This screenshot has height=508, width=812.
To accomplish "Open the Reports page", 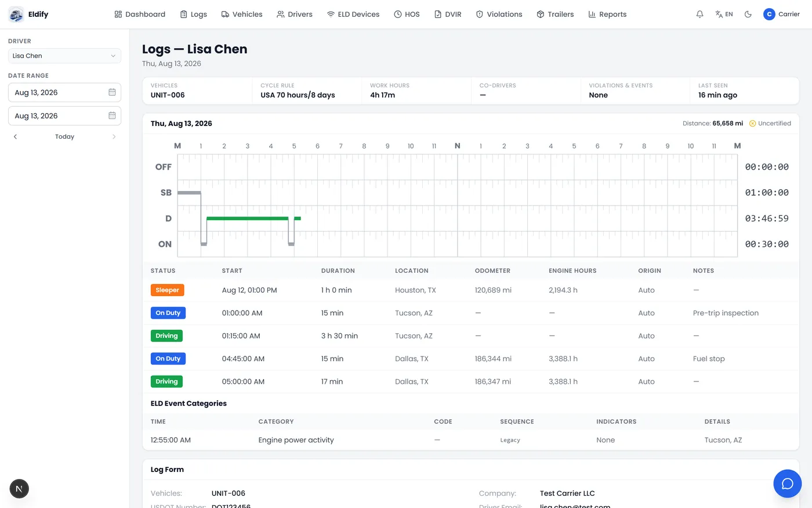I will pos(607,14).
